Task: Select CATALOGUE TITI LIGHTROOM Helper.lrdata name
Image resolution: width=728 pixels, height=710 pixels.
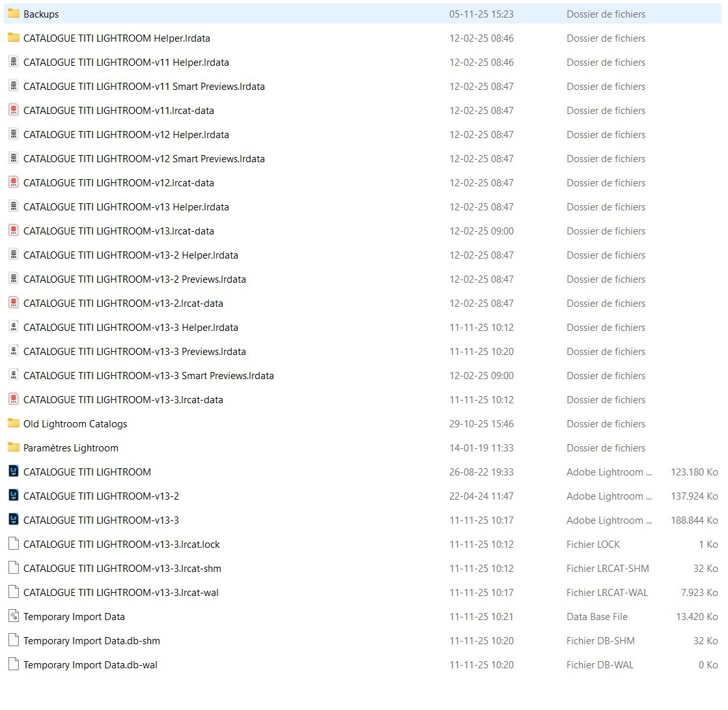Action: coord(117,38)
